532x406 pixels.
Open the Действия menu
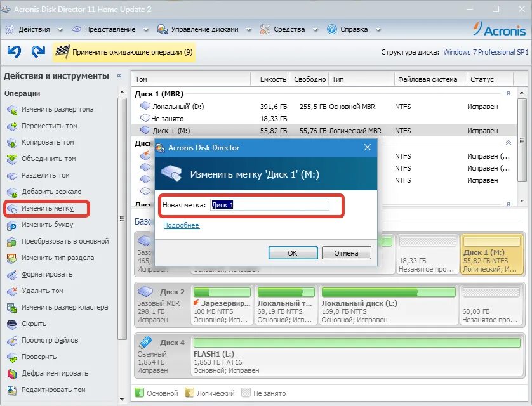[34, 29]
